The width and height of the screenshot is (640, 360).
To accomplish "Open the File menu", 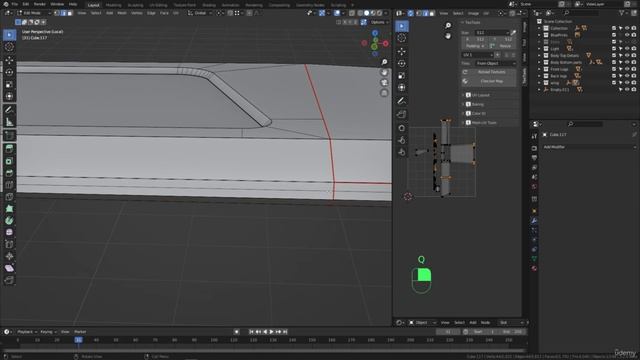I will 14,4.
